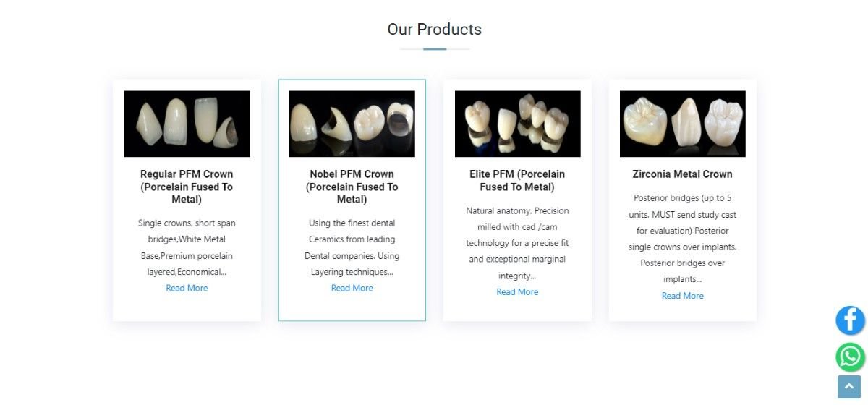This screenshot has height=405, width=868.
Task: Open the WhatsApp chat icon
Action: 851,357
